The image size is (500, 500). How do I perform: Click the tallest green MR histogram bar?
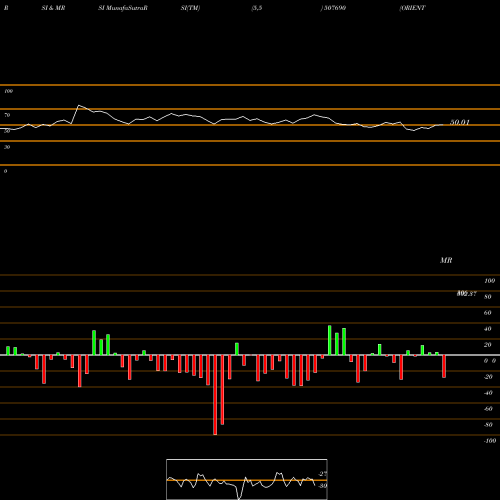330,340
